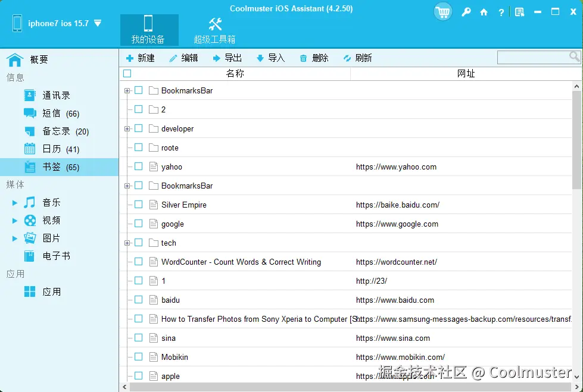This screenshot has width=583, height=392.
Task: Click the folder icon of developer
Action: point(153,128)
